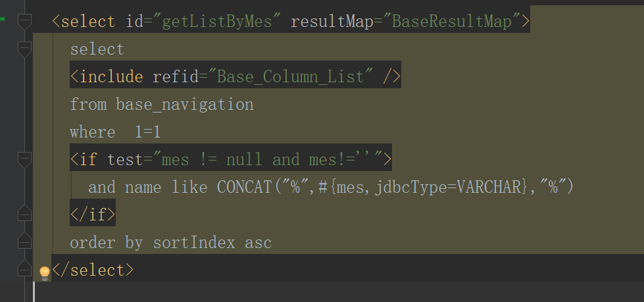
Task: Click the fold end marker on the order by line
Action: 24,243
